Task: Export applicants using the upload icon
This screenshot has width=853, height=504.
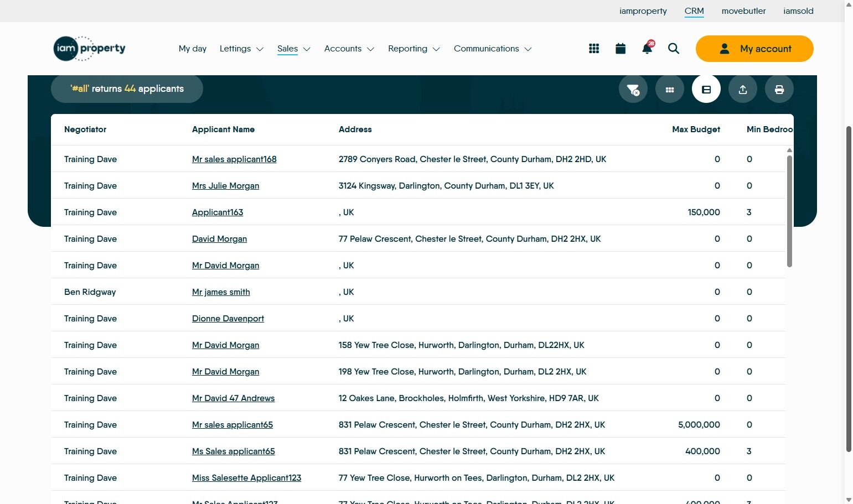Action: click(x=743, y=89)
